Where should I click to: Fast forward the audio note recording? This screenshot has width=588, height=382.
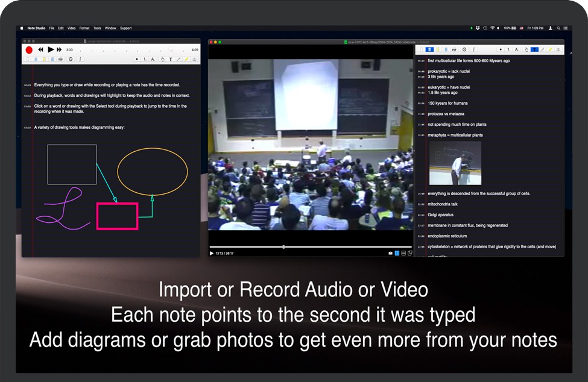point(59,49)
